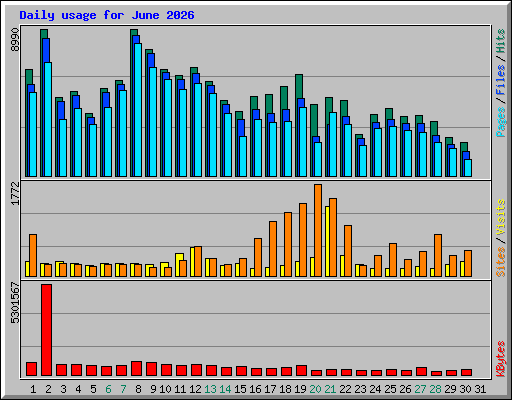Click day label 25 on the x-axis
Viewport: 512px width, 400px height.
[x=390, y=389]
